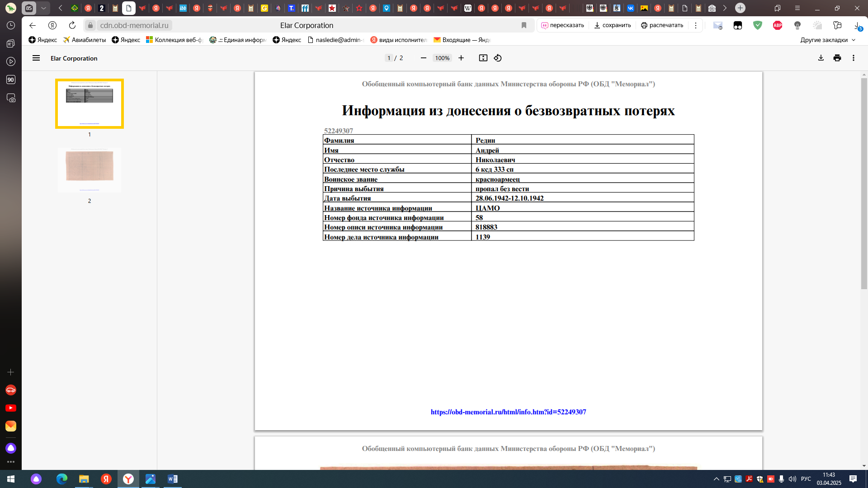Open 'Коллекция веб-ф' bookmark
The image size is (868, 488).
tap(175, 40)
